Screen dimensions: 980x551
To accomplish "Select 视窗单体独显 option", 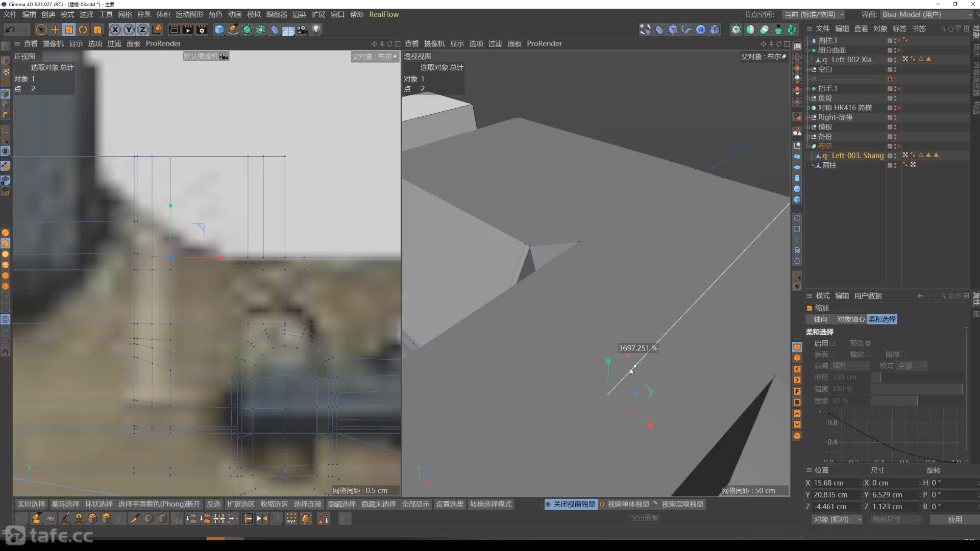I will click(x=624, y=504).
